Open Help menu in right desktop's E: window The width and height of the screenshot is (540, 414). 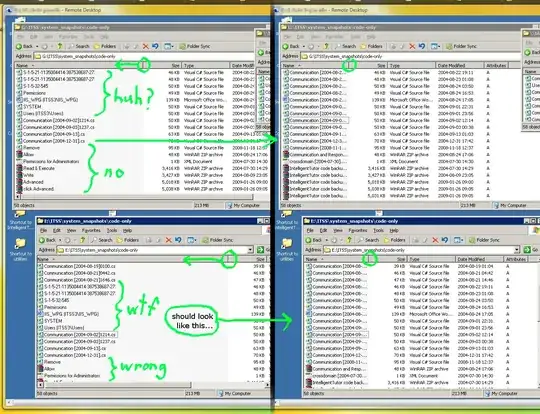(394, 230)
